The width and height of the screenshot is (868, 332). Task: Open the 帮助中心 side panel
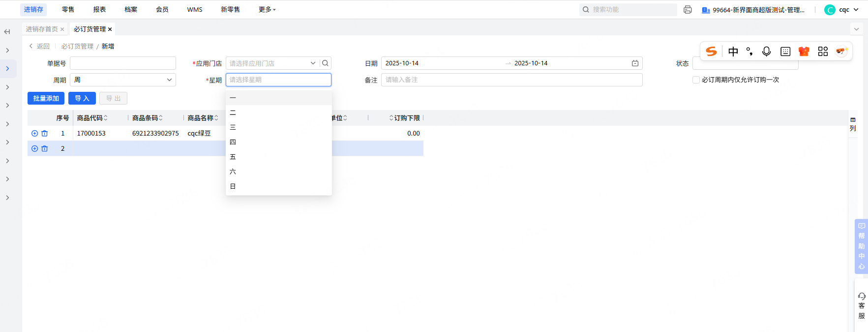tap(861, 246)
